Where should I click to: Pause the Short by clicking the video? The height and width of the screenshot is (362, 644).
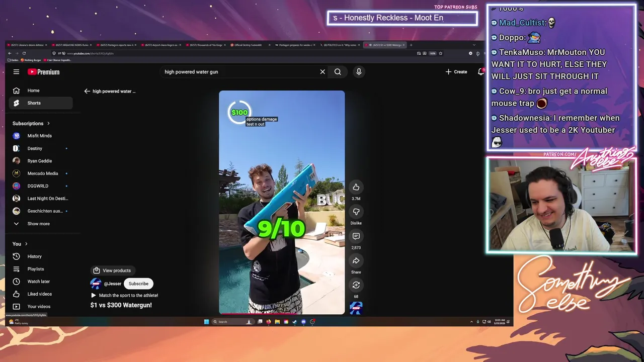[x=282, y=201]
